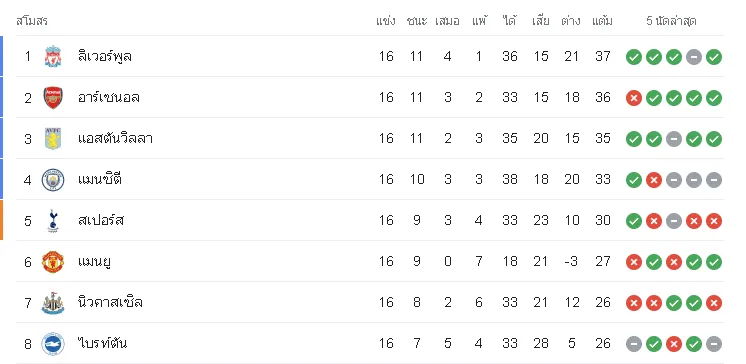Open the แอสตันวิลลา team link
This screenshot has height=364, width=746.
[115, 139]
